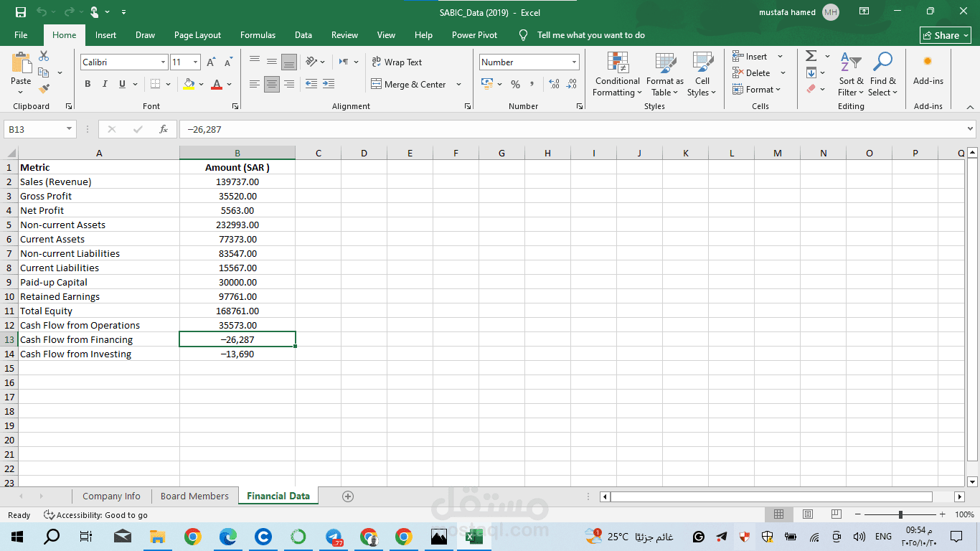Viewport: 980px width, 551px height.
Task: Click Wrap Text button
Action: tap(397, 62)
